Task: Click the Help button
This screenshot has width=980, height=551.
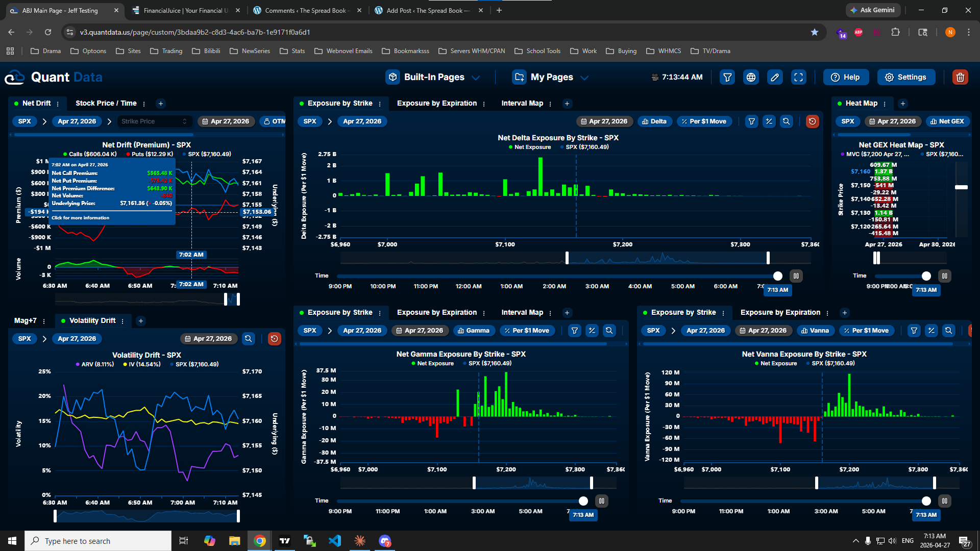Action: tap(845, 77)
